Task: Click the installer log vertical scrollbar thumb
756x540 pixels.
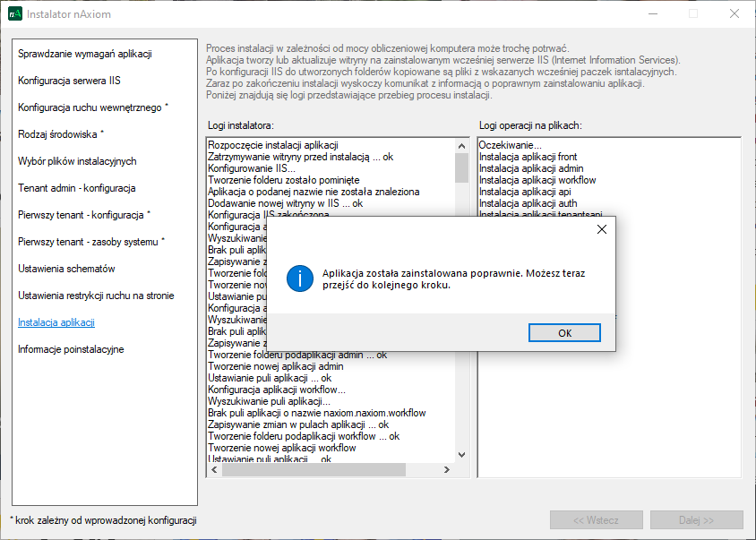Action: (461, 167)
